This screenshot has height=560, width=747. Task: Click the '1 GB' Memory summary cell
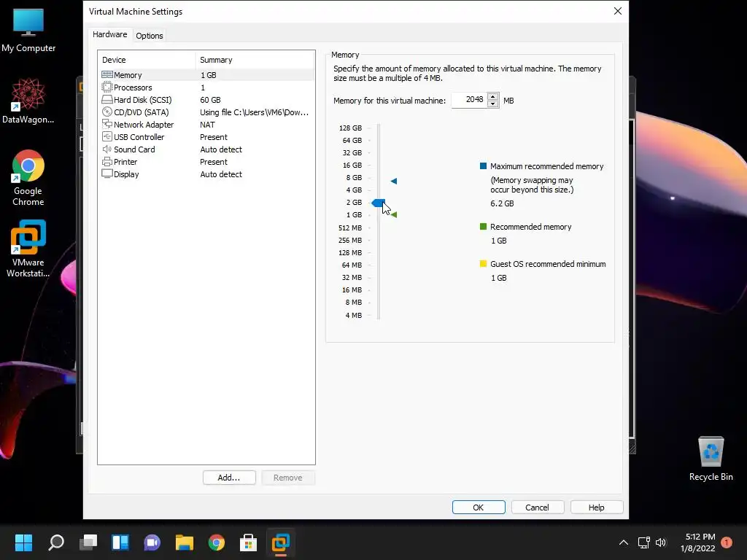208,75
